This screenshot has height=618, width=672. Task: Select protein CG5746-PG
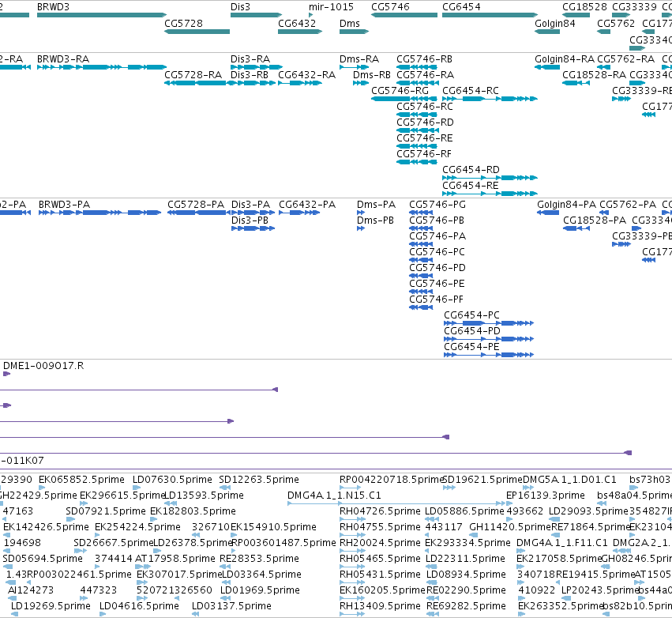point(421,213)
